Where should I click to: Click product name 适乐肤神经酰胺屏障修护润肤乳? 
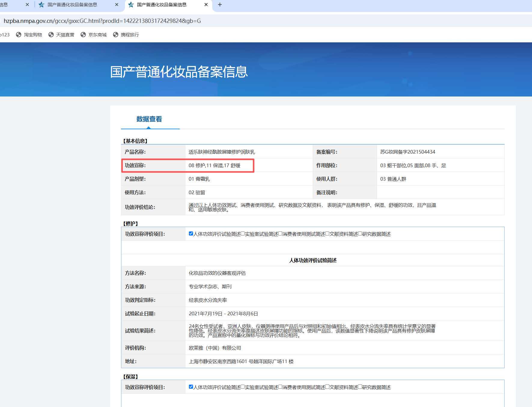pos(222,152)
